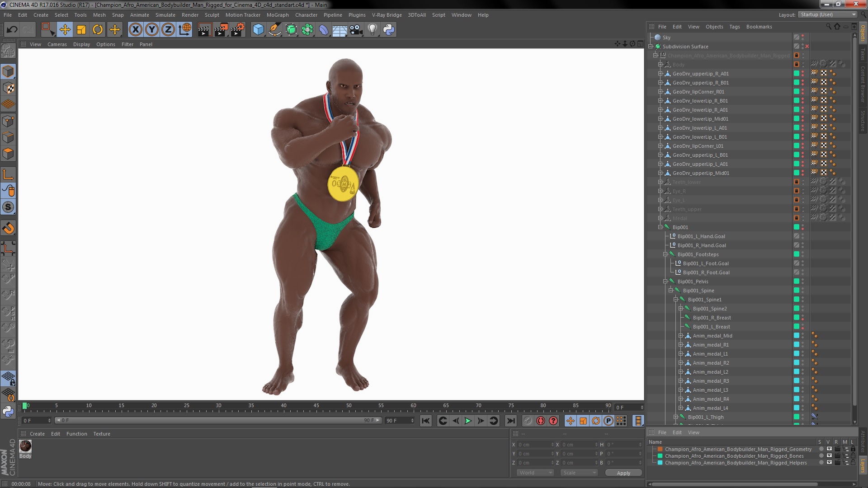This screenshot has width=868, height=488.
Task: Collapse the Bip001 hierarchy node
Action: pos(660,227)
